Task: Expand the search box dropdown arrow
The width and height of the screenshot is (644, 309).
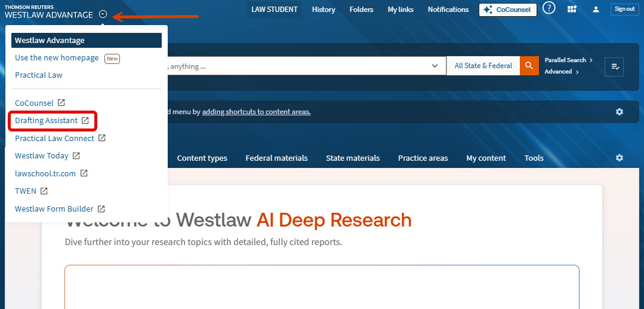Action: (x=435, y=66)
